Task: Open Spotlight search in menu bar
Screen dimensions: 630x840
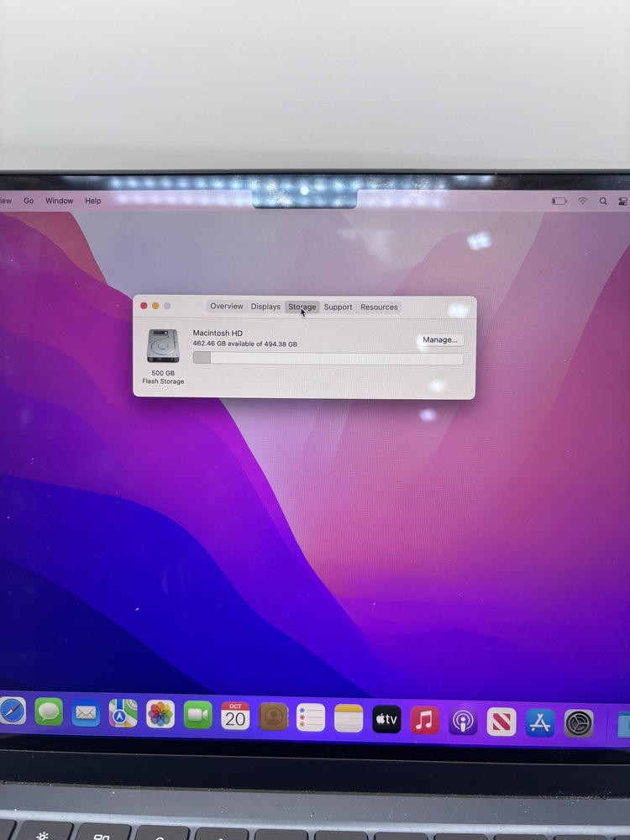Action: 603,202
